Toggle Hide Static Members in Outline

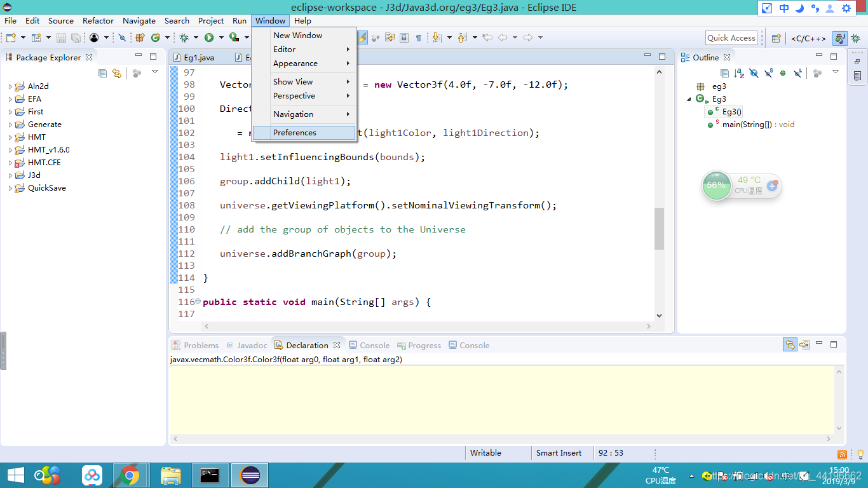768,73
